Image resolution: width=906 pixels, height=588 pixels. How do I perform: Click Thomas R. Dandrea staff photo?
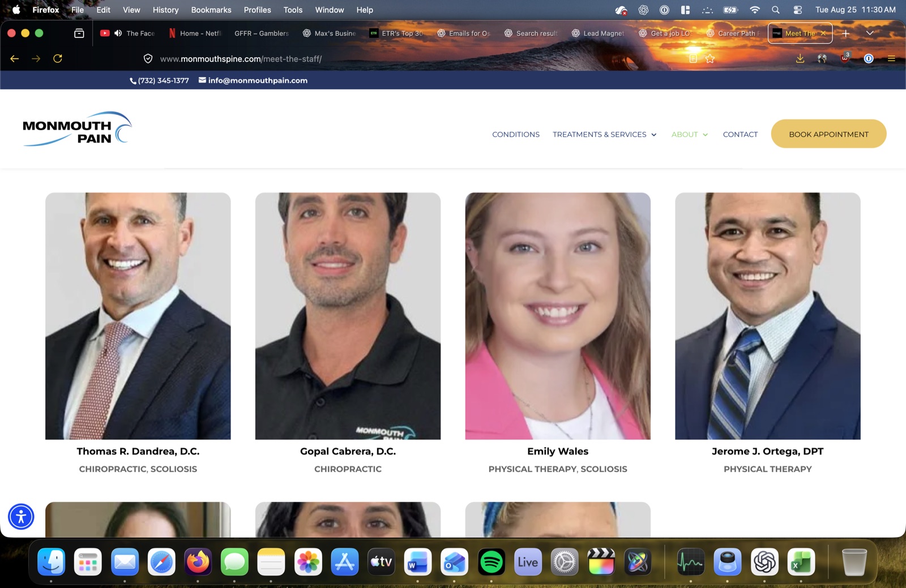[x=138, y=316]
